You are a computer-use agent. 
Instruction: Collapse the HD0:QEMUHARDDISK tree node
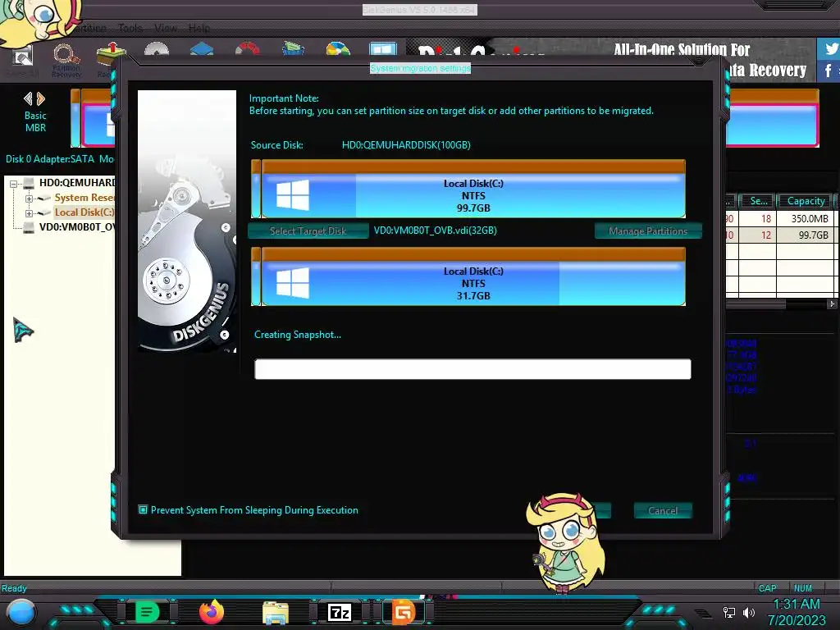tap(13, 183)
